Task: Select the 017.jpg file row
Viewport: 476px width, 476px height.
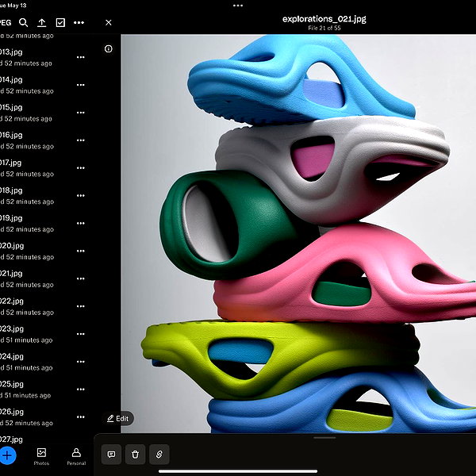Action: click(45, 168)
